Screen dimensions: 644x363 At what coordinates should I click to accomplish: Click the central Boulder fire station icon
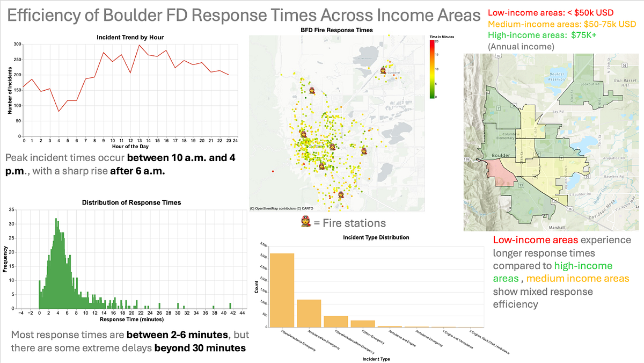[332, 147]
